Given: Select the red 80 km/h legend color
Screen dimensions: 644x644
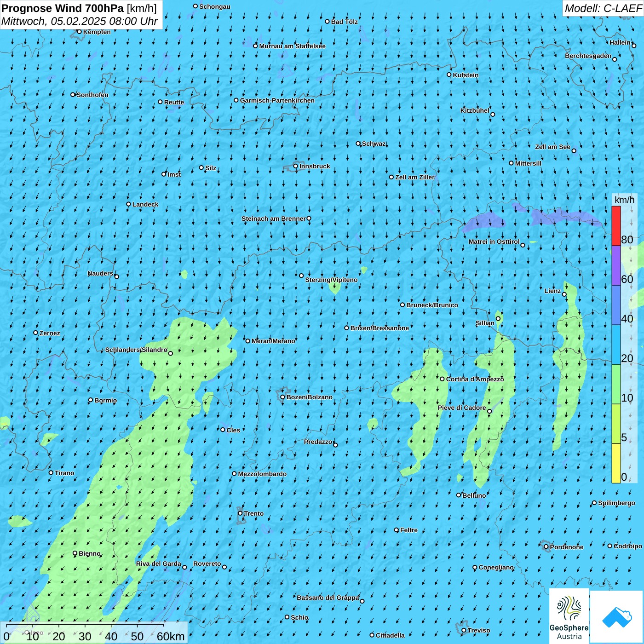Looking at the screenshot, I should pos(616,226).
